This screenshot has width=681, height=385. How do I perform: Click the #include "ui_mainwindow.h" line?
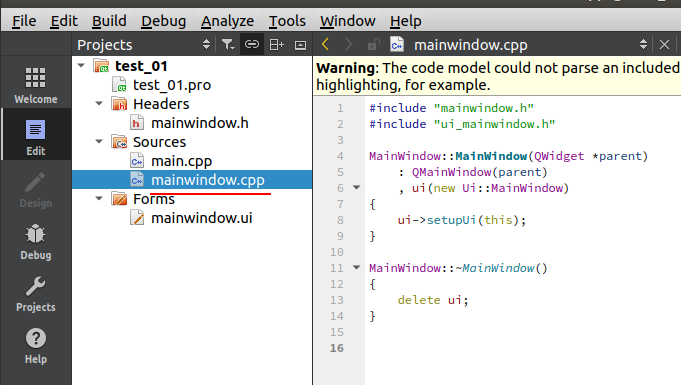click(x=462, y=124)
